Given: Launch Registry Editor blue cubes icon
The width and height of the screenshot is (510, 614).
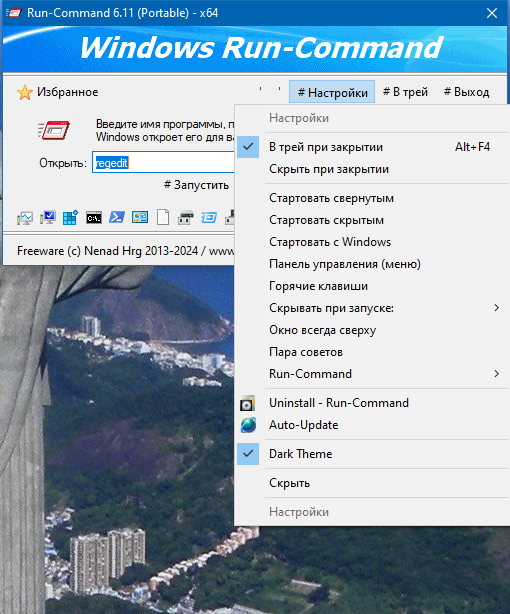Looking at the screenshot, I should point(71,217).
